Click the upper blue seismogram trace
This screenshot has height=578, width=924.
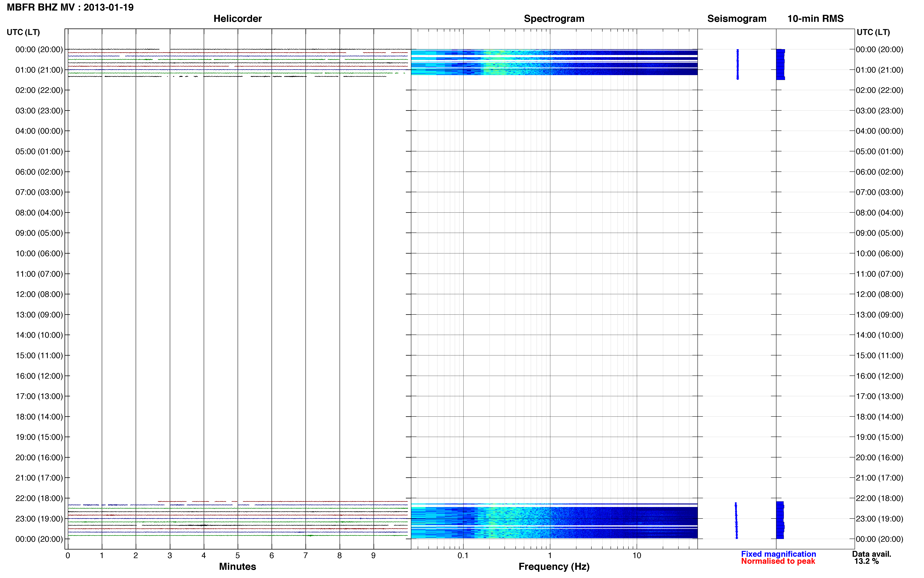coord(737,64)
